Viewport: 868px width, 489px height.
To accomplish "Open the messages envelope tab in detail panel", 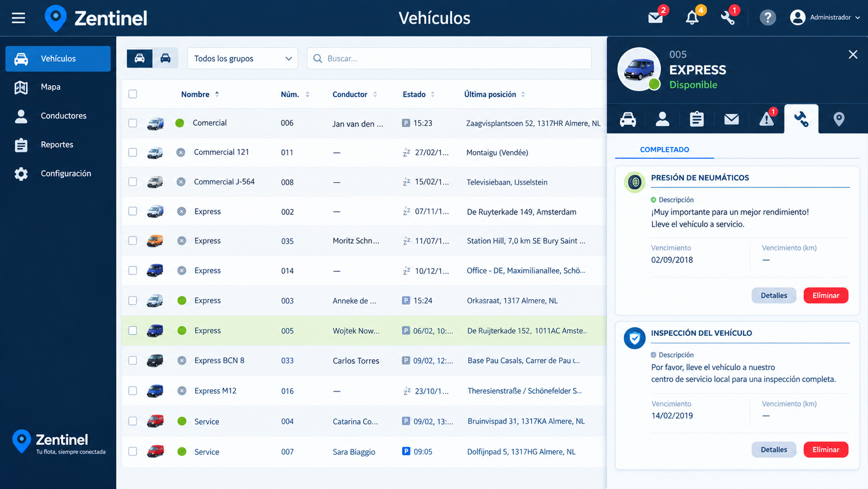I will (731, 120).
